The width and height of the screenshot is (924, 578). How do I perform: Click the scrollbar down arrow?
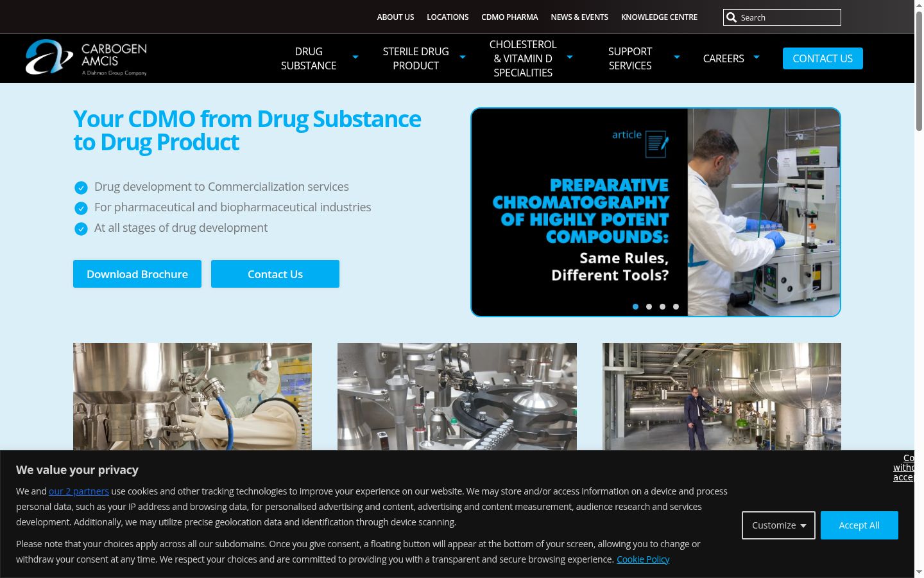919,572
